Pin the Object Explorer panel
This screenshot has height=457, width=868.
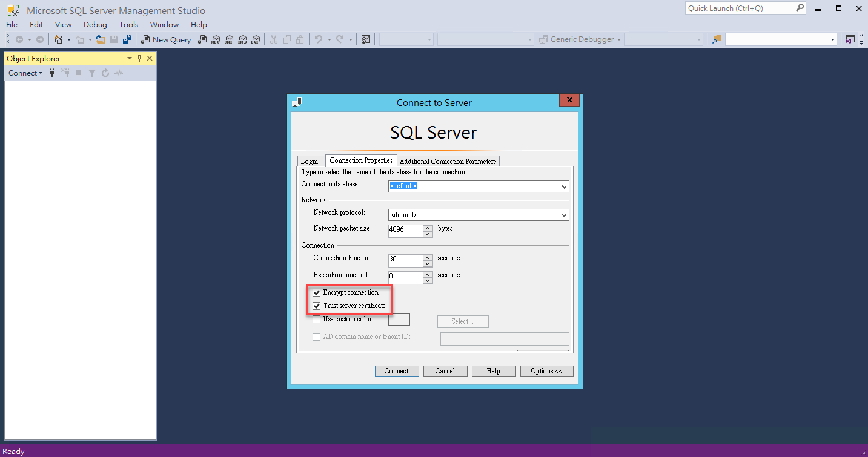[x=140, y=58]
